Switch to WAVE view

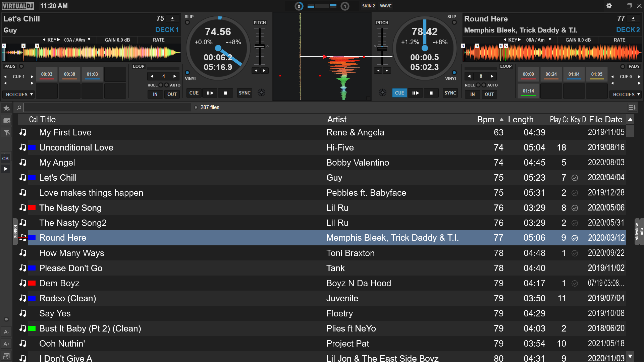[386, 6]
